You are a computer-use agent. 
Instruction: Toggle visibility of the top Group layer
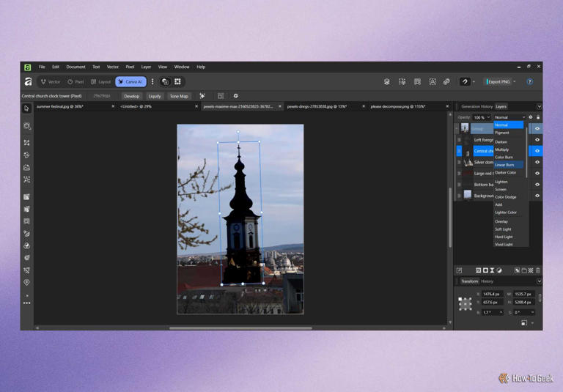pos(537,128)
